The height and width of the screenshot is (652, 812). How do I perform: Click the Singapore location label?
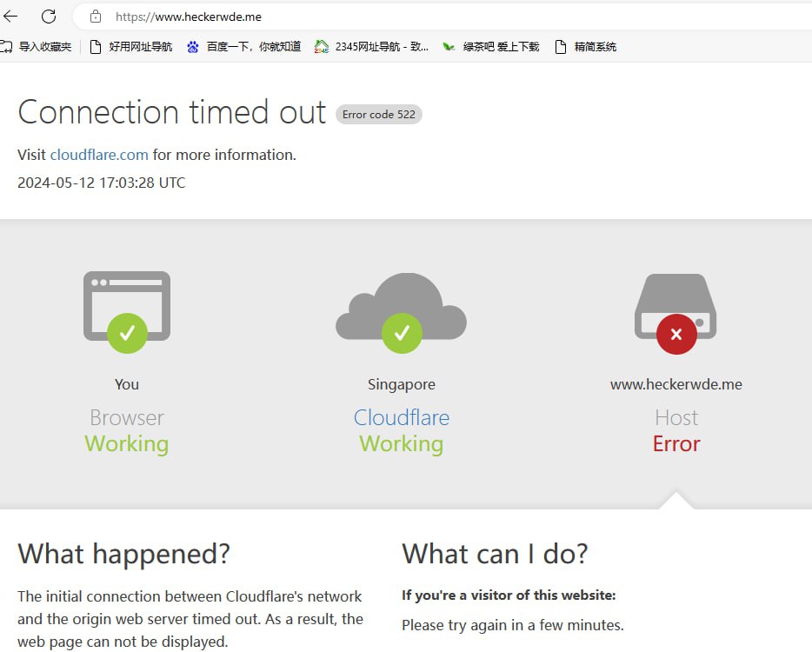click(x=402, y=384)
